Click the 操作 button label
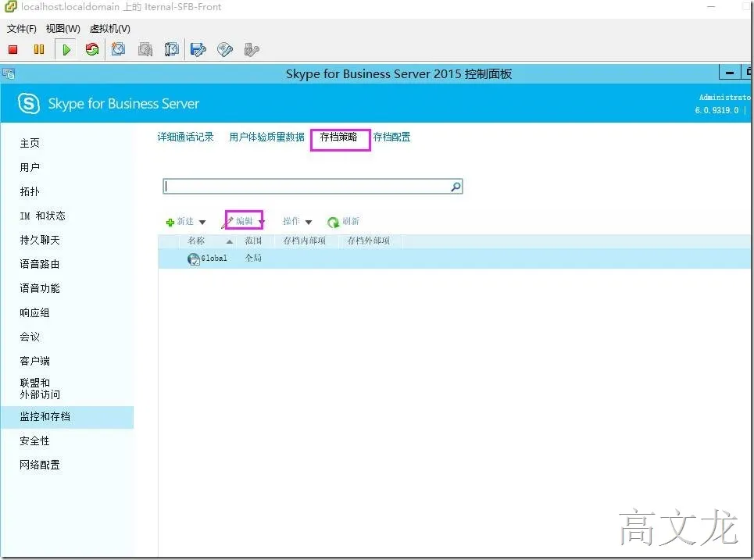The width and height of the screenshot is (754, 560). coord(291,221)
